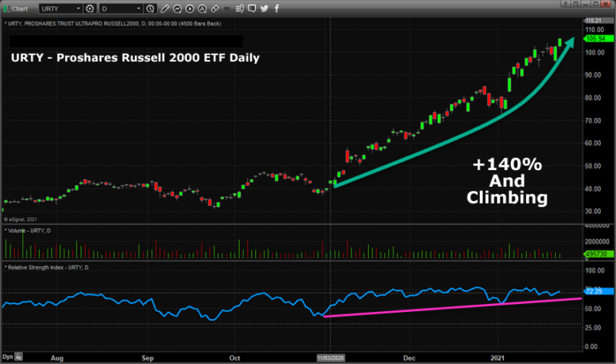The image size is (616, 364).
Task: Click the Aug label on time axis
Action: tap(57, 358)
